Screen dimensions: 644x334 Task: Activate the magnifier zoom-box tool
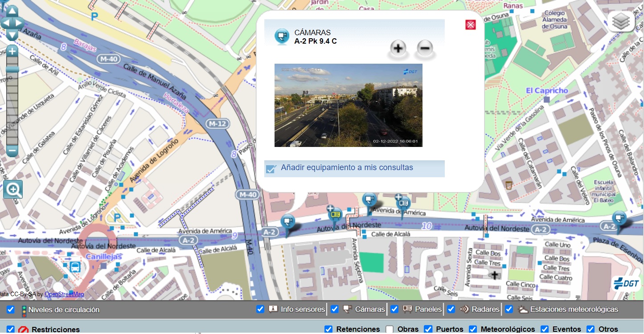(x=13, y=190)
